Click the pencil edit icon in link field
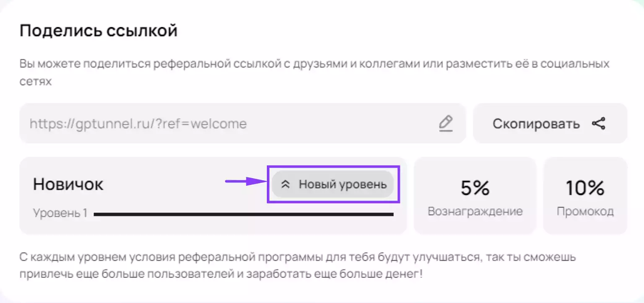 click(x=446, y=124)
